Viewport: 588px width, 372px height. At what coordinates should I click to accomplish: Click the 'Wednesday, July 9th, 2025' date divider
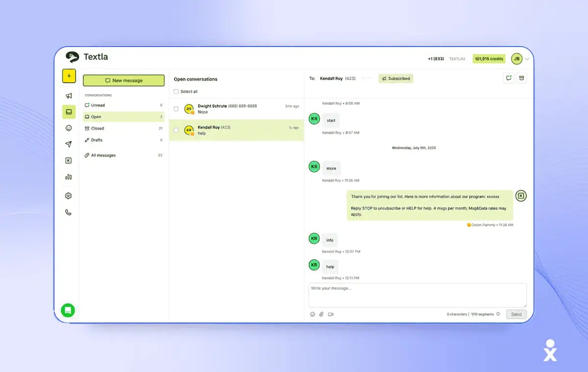pos(414,148)
